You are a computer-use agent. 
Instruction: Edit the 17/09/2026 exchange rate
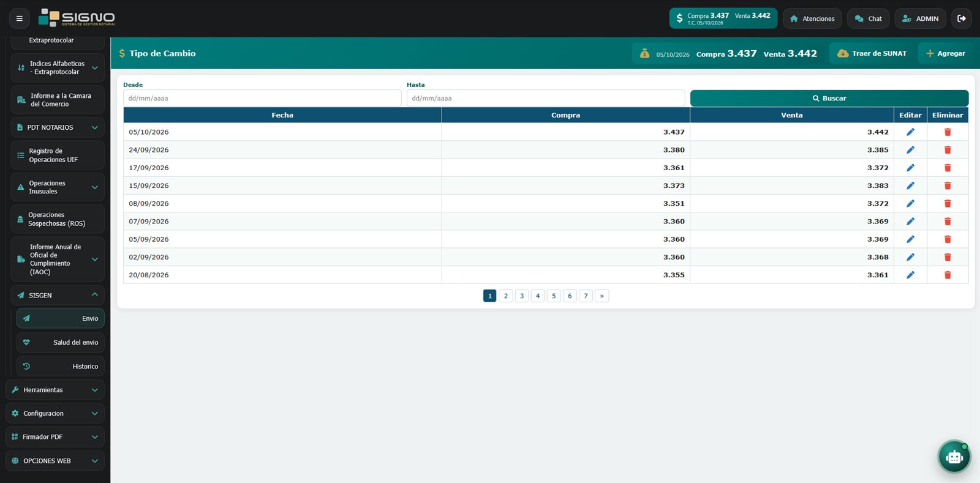pos(910,168)
